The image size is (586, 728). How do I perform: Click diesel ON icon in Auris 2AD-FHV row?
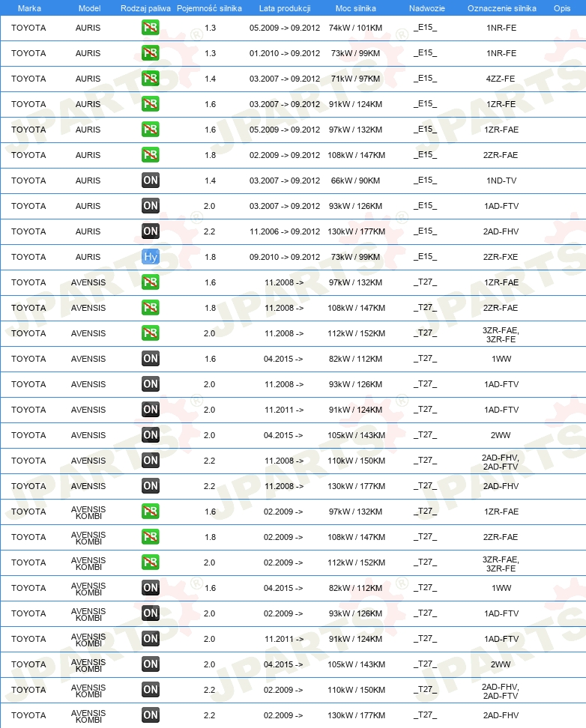pos(150,231)
